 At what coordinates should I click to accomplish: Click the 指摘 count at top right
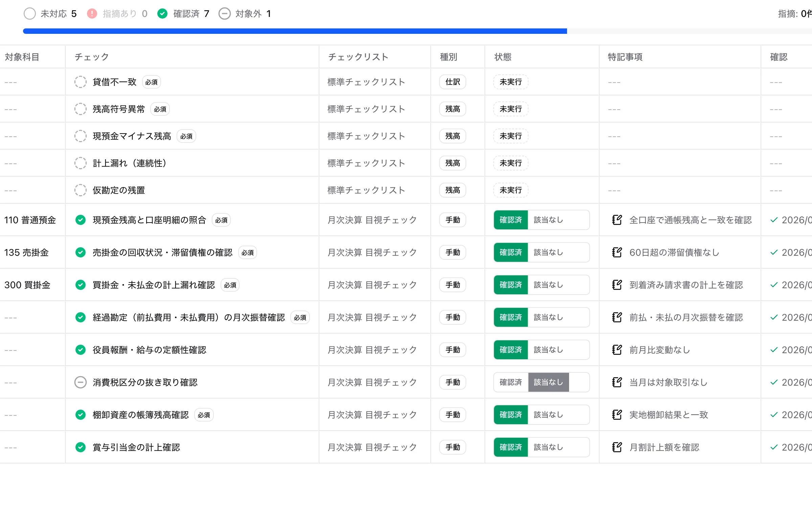coord(795,14)
